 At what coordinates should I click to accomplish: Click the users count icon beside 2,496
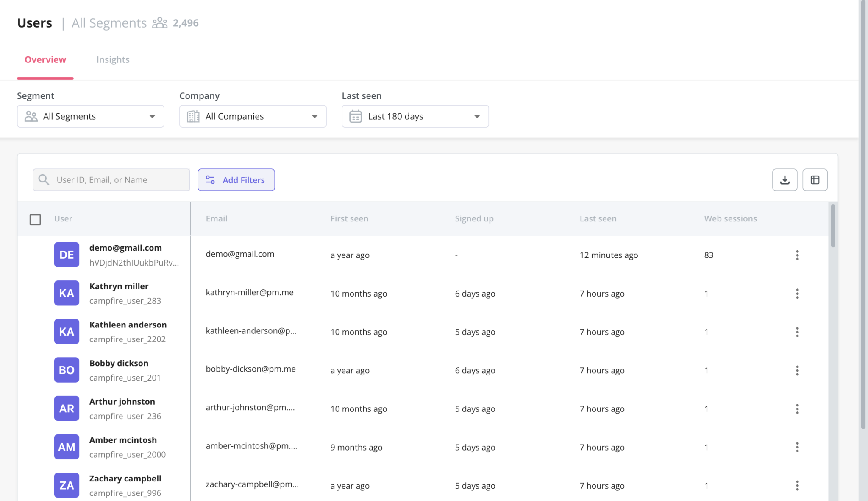[159, 22]
